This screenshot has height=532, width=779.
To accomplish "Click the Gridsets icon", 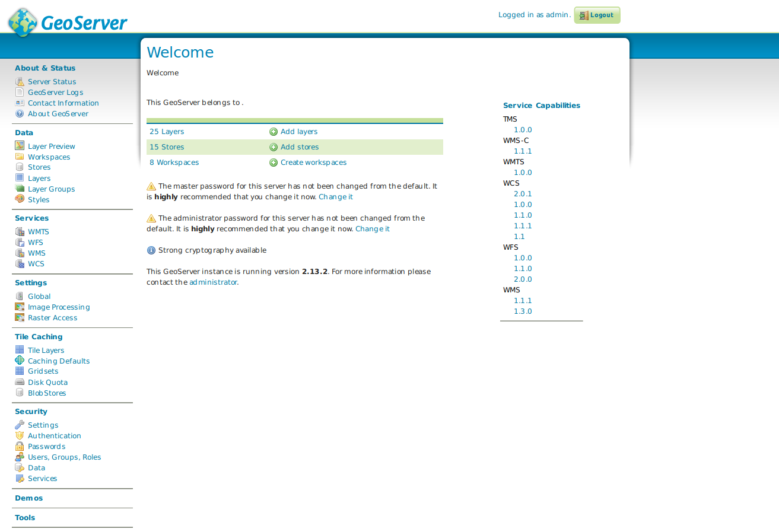I will 20,371.
